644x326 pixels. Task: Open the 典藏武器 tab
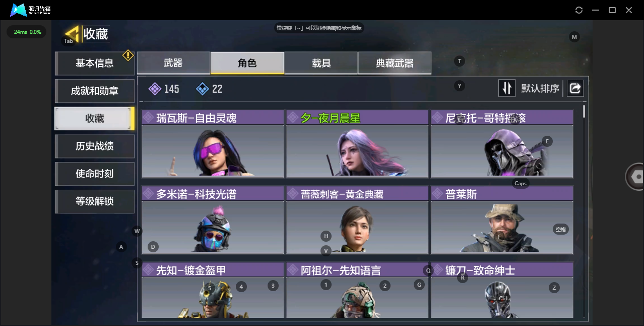[395, 63]
